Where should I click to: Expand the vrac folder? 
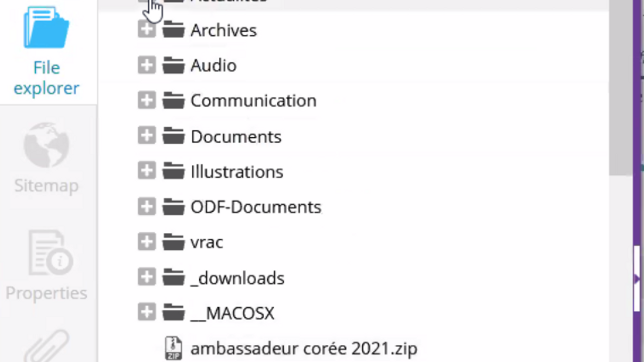tap(146, 242)
